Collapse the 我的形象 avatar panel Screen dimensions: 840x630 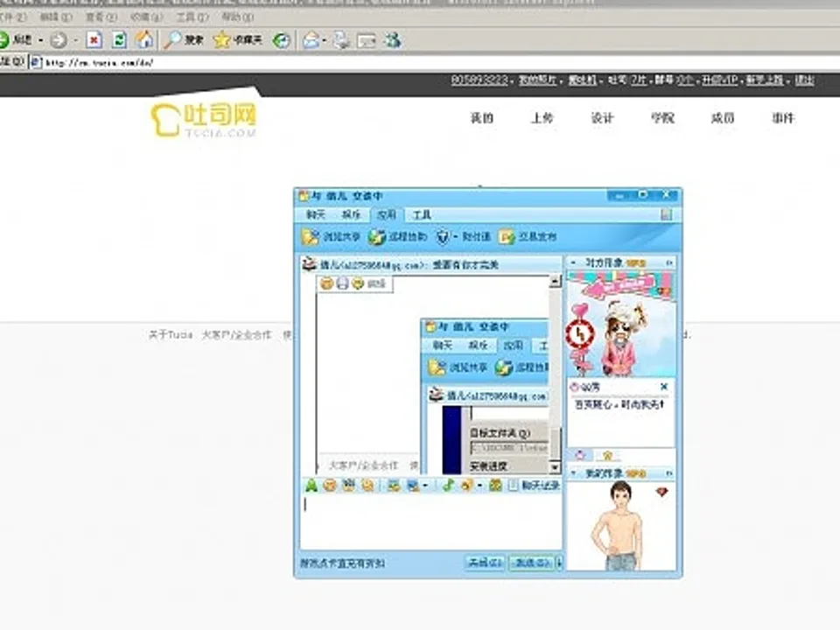669,472
